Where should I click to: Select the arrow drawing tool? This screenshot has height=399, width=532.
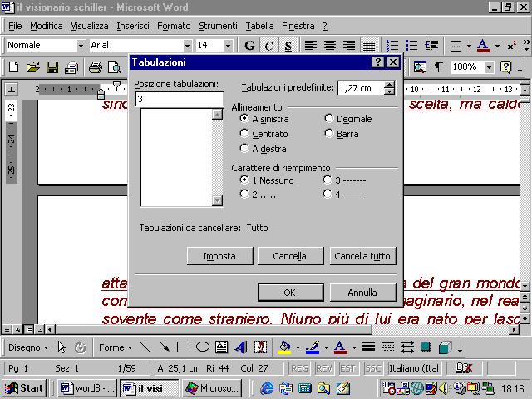click(165, 347)
